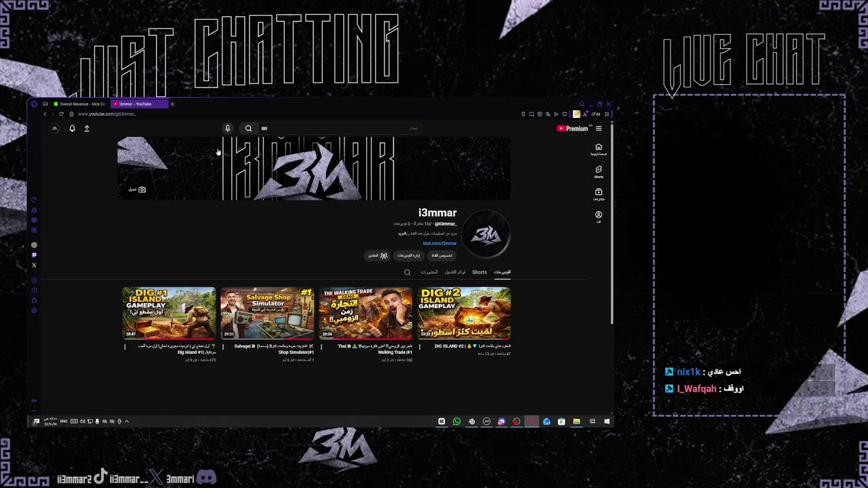Click the browser heart bookmark icon
This screenshot has height=488, width=868.
[564, 114]
